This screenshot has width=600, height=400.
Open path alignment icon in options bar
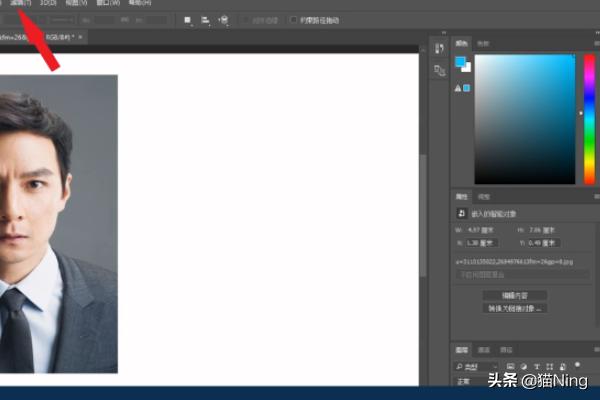pos(205,20)
